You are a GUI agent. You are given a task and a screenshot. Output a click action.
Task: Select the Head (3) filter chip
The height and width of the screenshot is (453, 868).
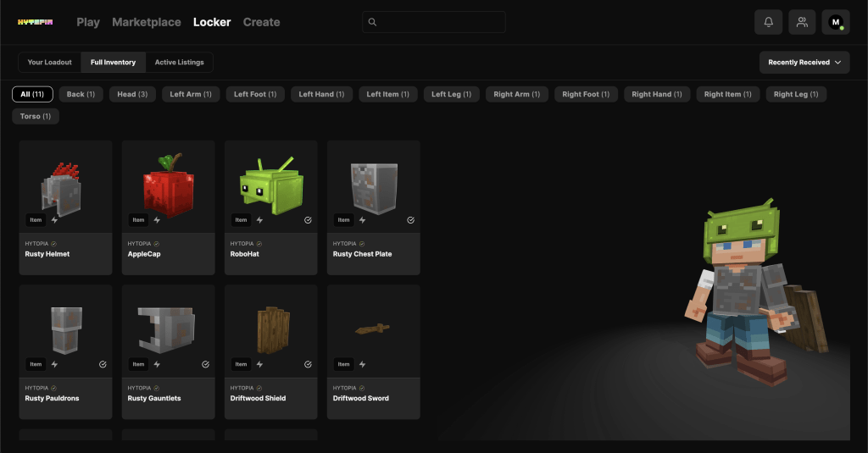[131, 94]
